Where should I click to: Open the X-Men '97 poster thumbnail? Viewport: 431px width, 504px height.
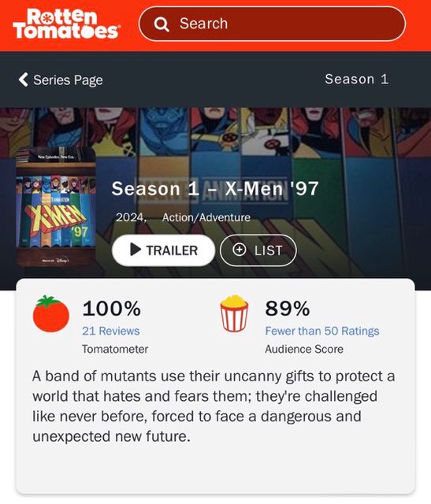[x=56, y=206]
